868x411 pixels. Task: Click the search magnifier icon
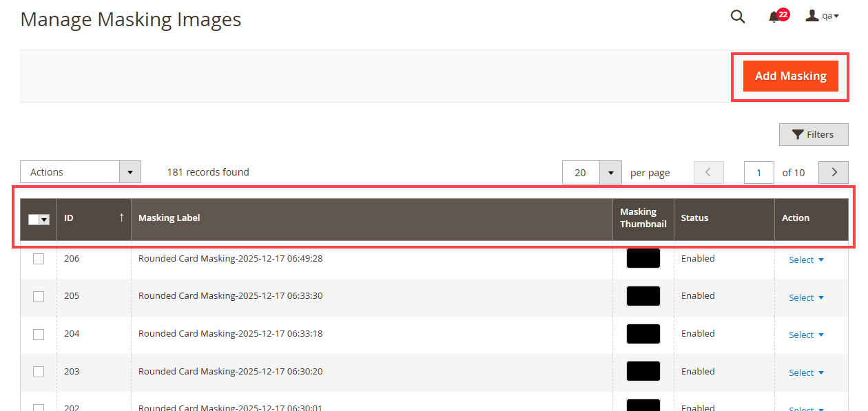point(737,17)
